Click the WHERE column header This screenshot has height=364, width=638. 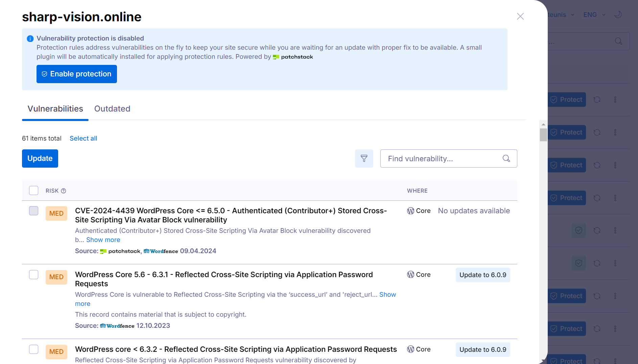[x=417, y=191]
